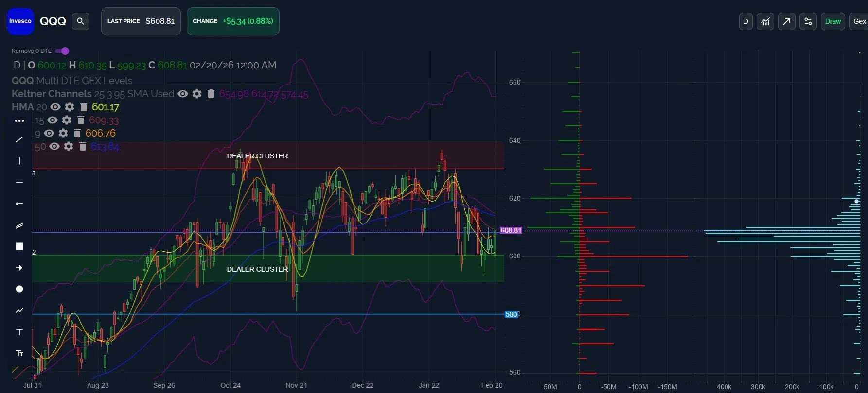The width and height of the screenshot is (868, 393).
Task: Click the 580 level price tag
Action: click(511, 314)
